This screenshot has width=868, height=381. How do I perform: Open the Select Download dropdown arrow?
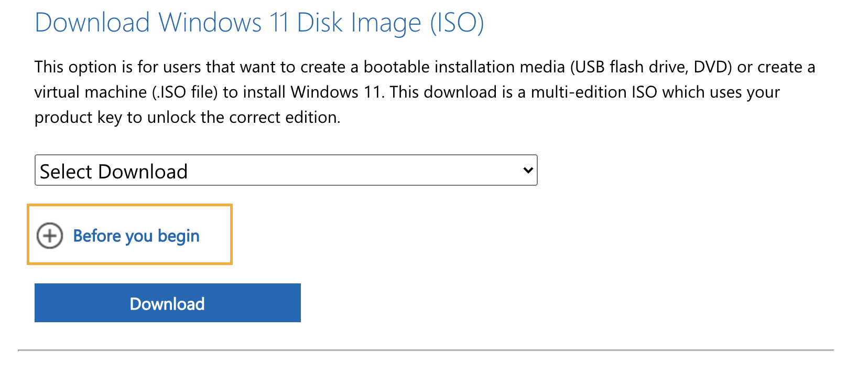point(528,170)
